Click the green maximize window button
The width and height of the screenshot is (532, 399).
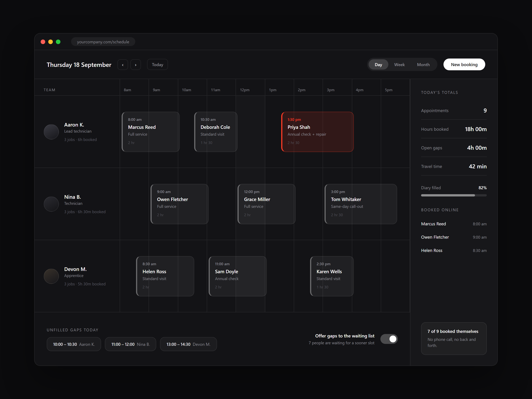[x=58, y=42]
